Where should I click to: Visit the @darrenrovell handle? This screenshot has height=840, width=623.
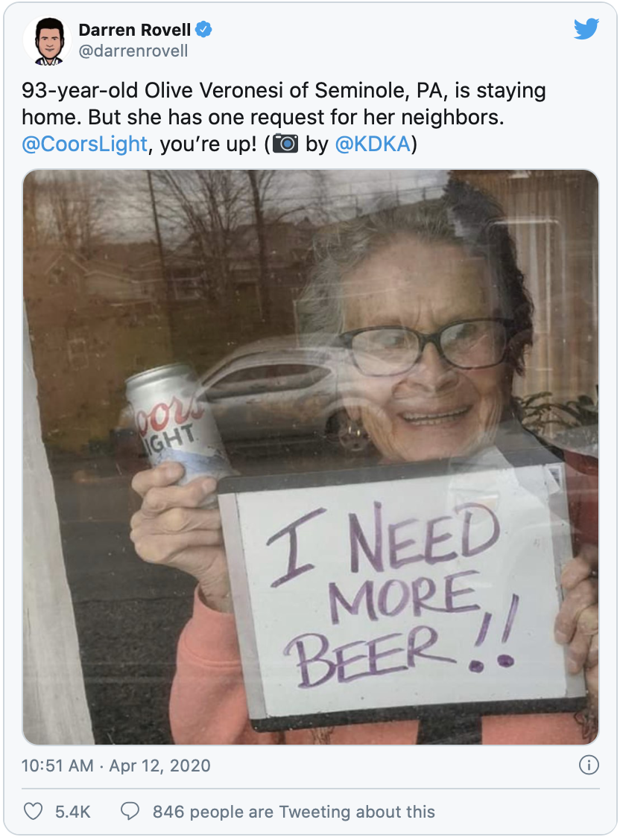[x=133, y=51]
